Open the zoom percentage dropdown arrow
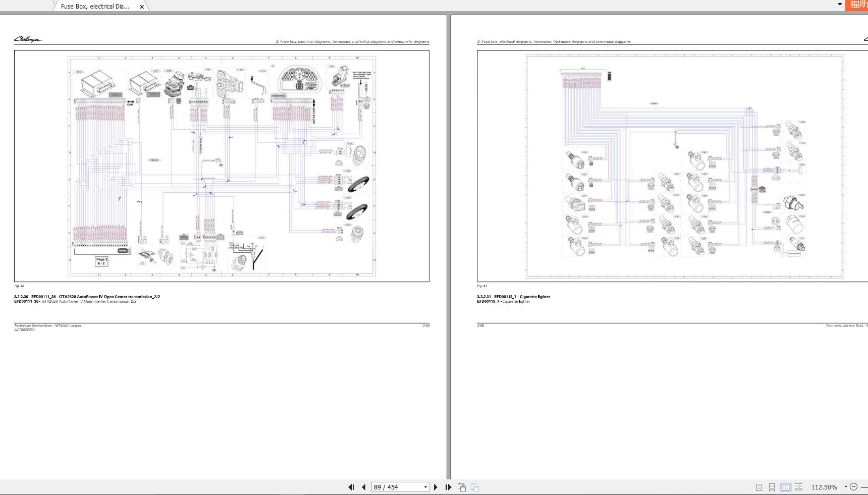 coord(846,487)
